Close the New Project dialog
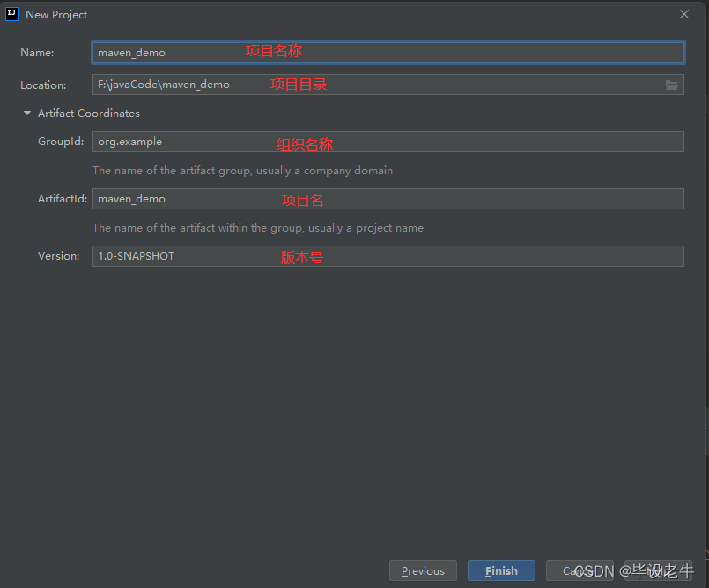709x588 pixels. pos(684,14)
